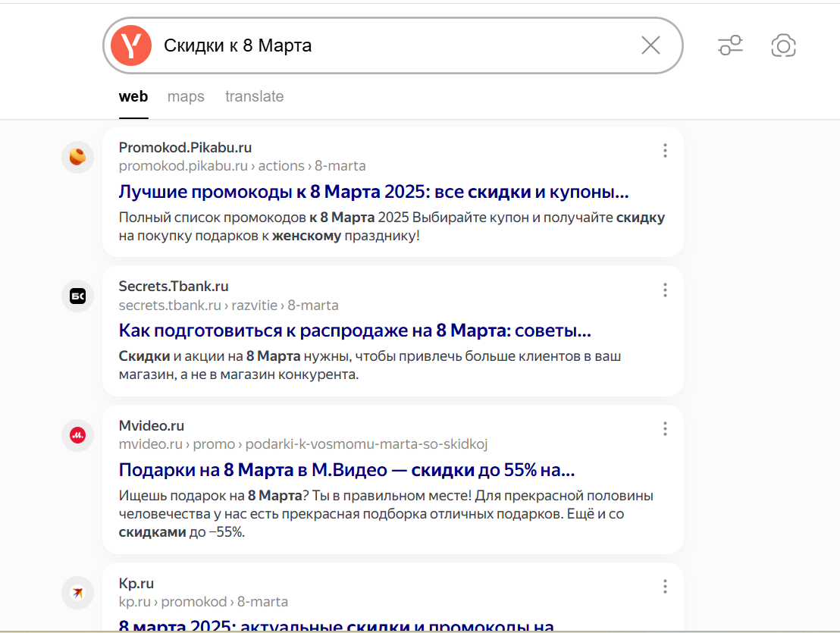Open search settings filter icon
The height and width of the screenshot is (633, 840).
(x=730, y=45)
